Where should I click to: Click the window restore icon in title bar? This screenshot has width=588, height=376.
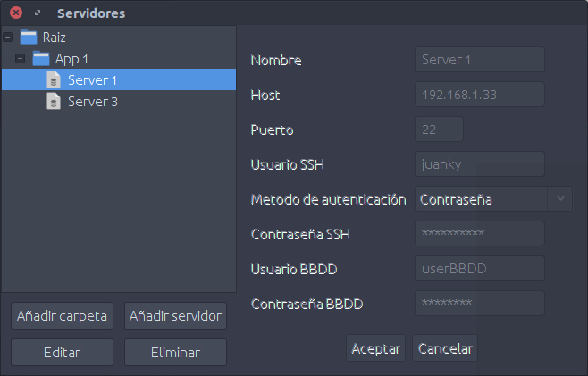click(x=38, y=13)
